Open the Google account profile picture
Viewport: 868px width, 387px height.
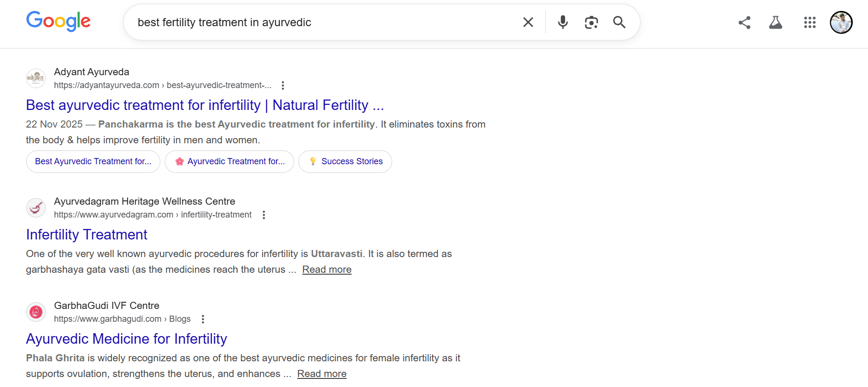pos(841,22)
